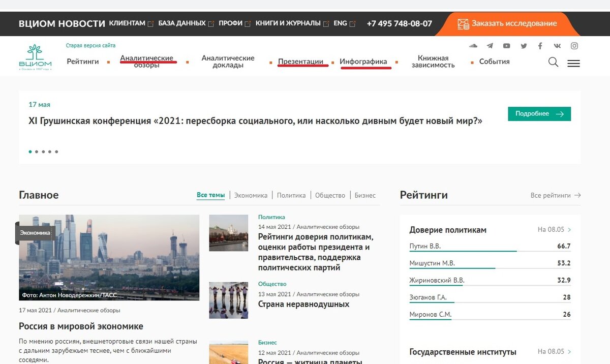Click Kremlin thumbnail of Политика article

(x=229, y=233)
